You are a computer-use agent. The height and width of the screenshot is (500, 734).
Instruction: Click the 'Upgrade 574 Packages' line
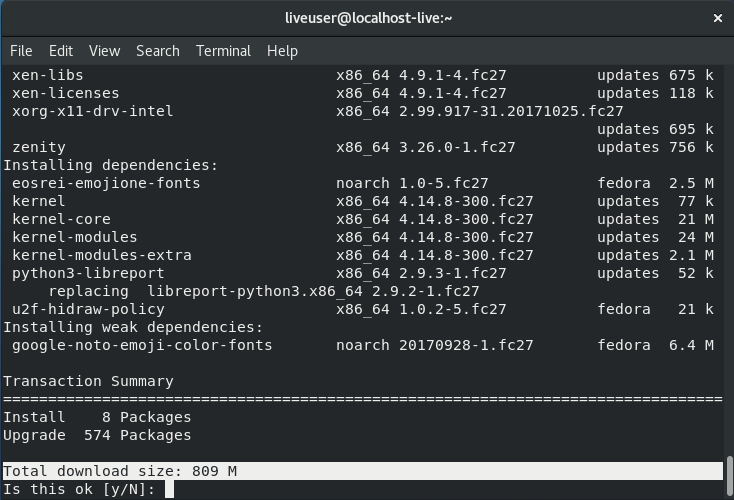pyautogui.click(x=97, y=435)
